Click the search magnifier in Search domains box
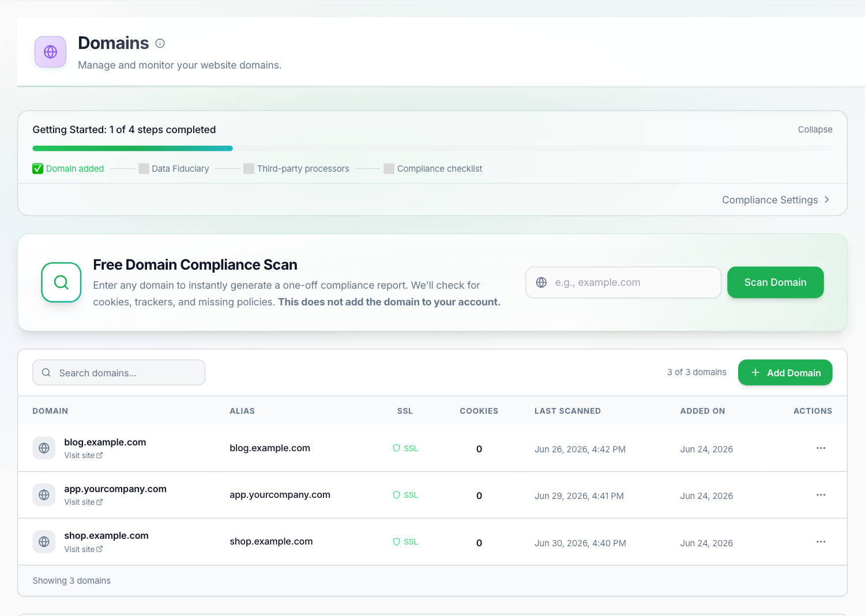The height and width of the screenshot is (616, 865). point(46,373)
